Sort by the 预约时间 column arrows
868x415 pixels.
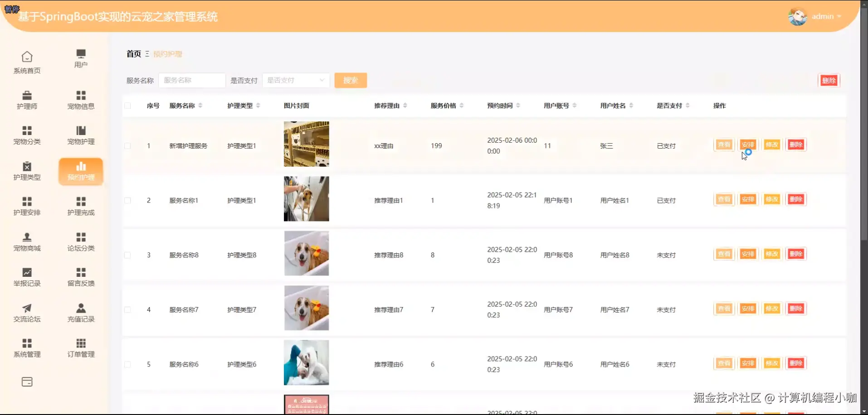tap(518, 106)
